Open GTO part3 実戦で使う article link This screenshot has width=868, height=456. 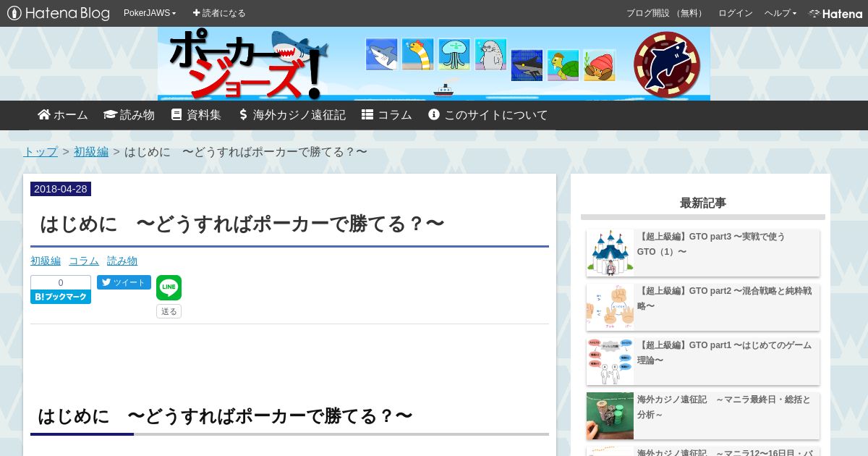[711, 244]
